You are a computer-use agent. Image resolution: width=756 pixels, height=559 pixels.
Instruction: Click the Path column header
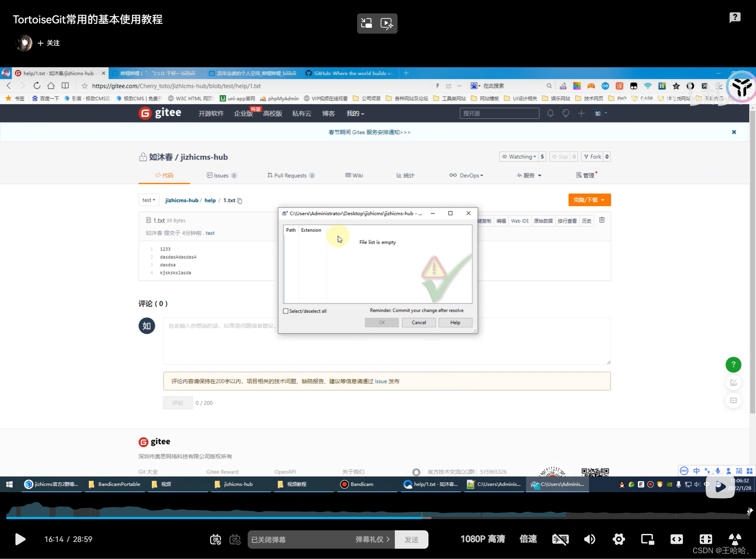291,230
